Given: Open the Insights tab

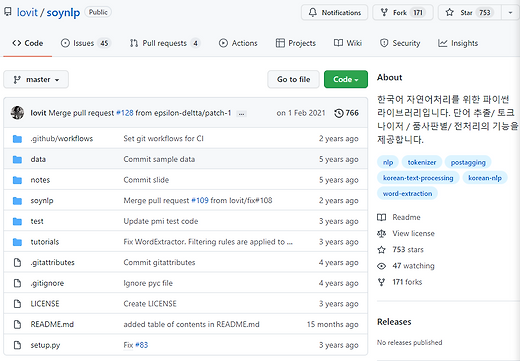Looking at the screenshot, I should coord(458,43).
